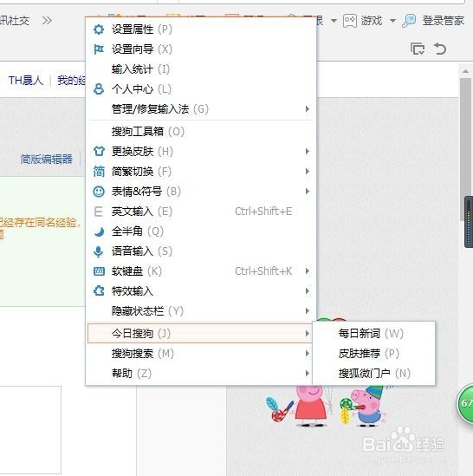Click the flag icon beside 设置向导
Screen dimensions: 473x476
pyautogui.click(x=99, y=49)
